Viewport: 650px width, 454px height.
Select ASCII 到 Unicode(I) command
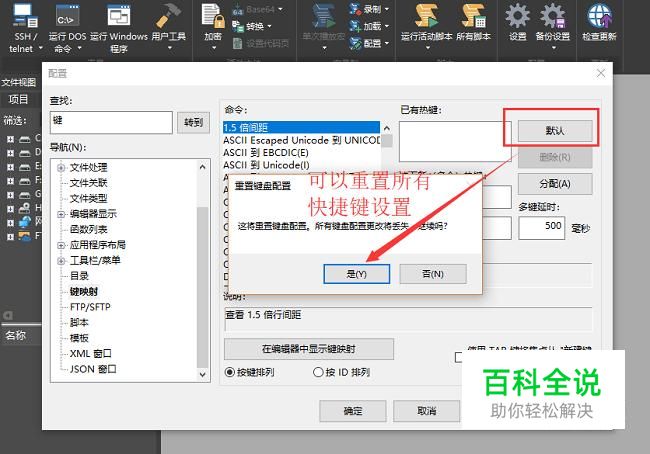(266, 165)
